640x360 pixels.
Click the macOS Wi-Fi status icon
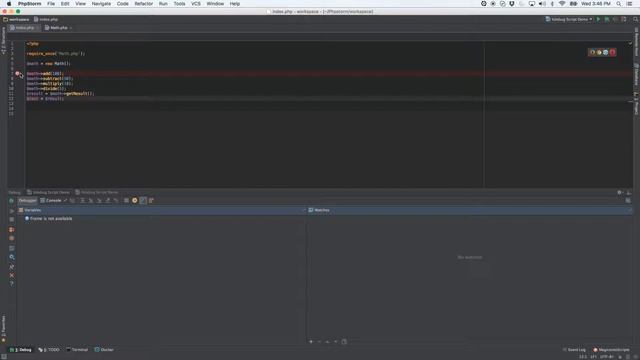tap(562, 4)
